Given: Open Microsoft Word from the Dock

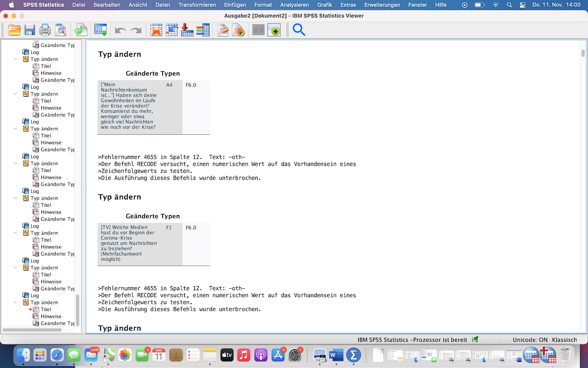Looking at the screenshot, I should point(336,355).
